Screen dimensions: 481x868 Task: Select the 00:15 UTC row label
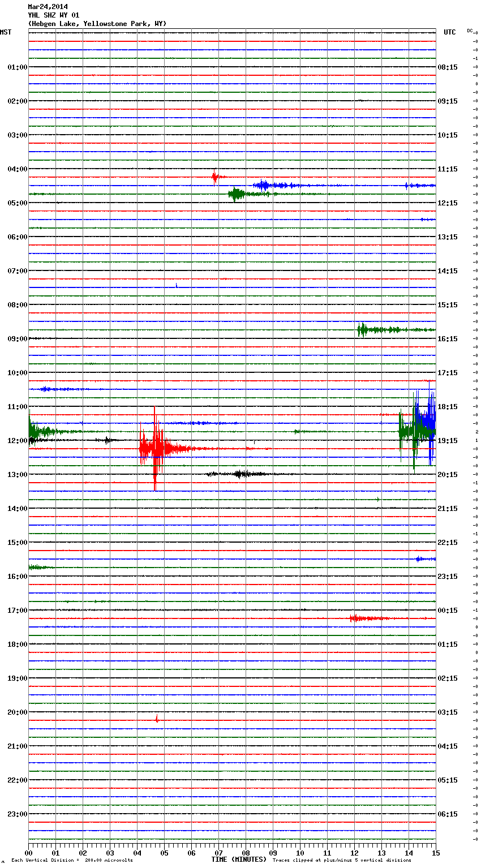click(x=448, y=611)
